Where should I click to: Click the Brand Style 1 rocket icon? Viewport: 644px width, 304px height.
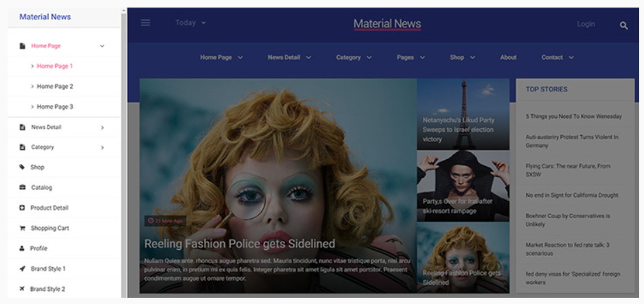click(22, 269)
